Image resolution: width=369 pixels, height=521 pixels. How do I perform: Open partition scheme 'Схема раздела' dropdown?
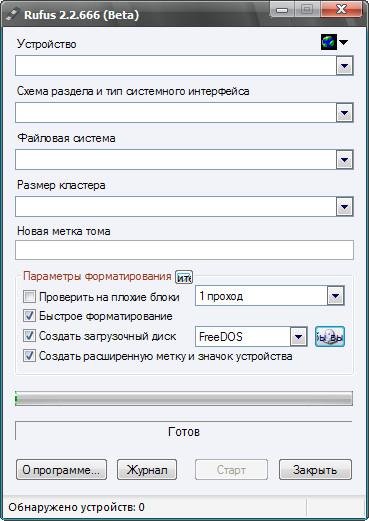(x=184, y=112)
